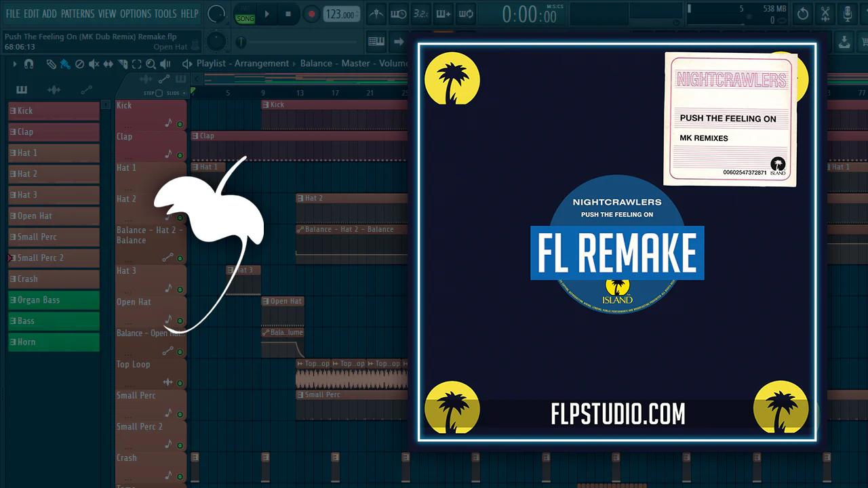
Task: Open the FILE menu
Action: tap(13, 14)
